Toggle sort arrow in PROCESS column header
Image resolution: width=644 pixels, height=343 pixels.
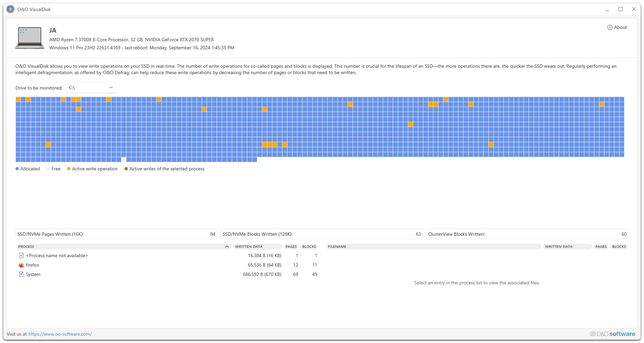227,246
